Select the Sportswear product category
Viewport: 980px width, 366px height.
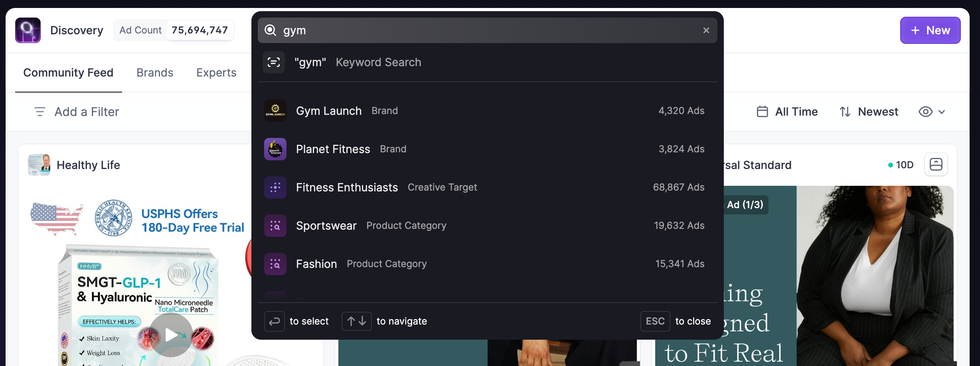(488, 226)
